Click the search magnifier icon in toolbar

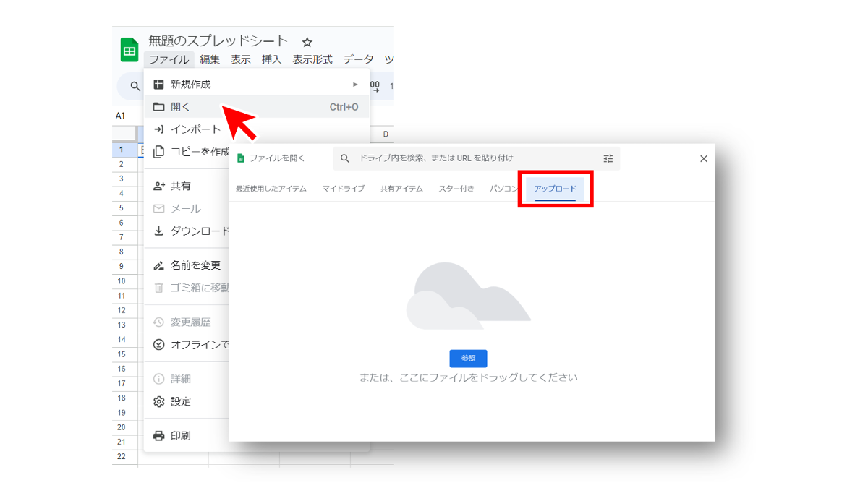[x=135, y=87]
